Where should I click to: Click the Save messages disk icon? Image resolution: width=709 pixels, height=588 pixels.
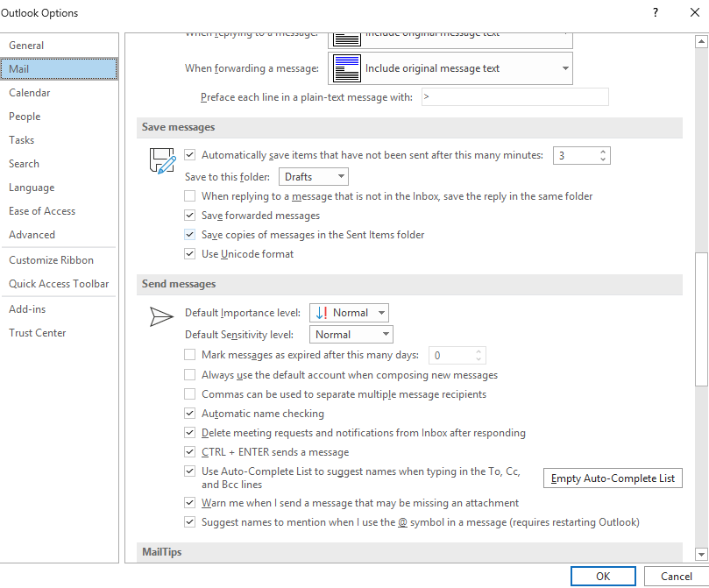point(162,160)
